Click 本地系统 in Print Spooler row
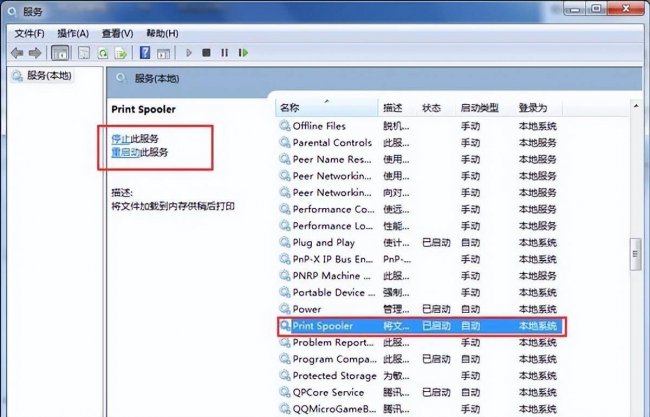 coord(538,326)
